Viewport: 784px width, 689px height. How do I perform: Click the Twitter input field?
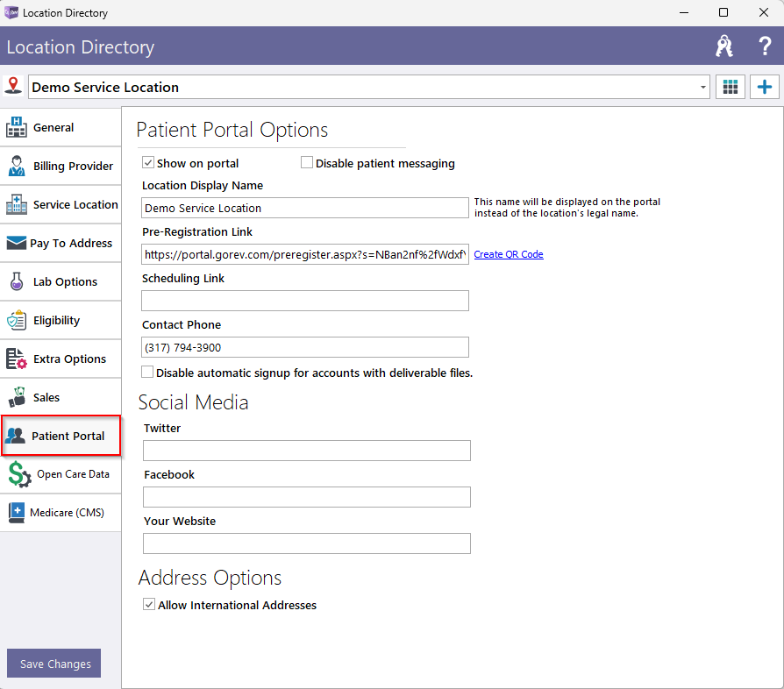tap(307, 451)
